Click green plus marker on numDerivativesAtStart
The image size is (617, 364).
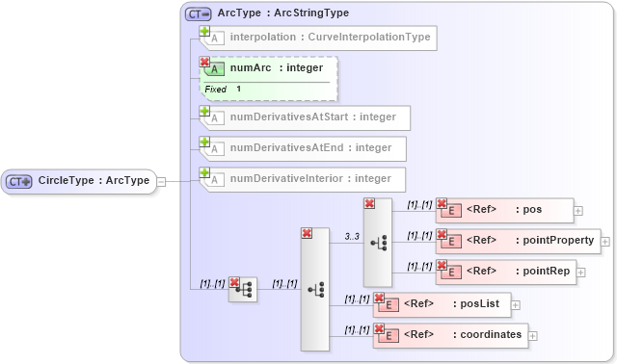pyautogui.click(x=204, y=111)
